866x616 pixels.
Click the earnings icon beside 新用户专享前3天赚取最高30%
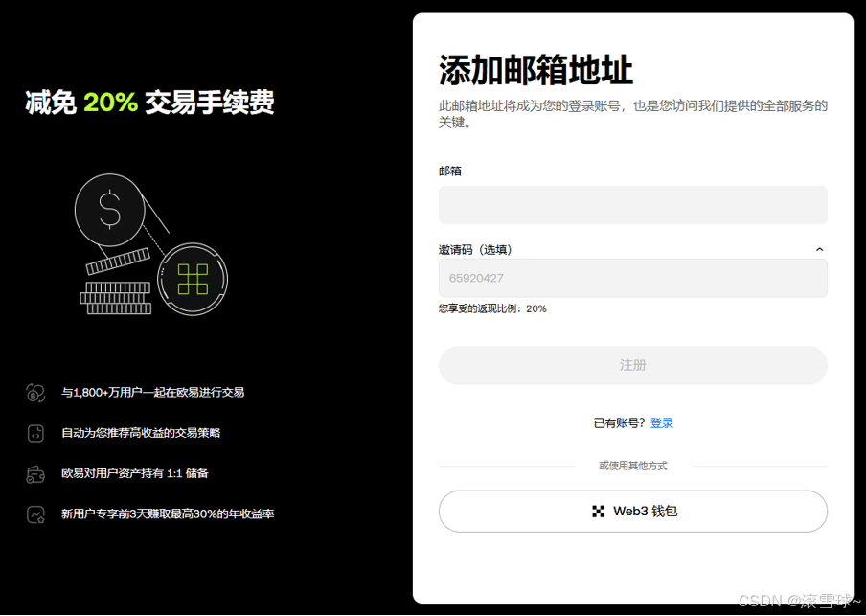(x=35, y=514)
